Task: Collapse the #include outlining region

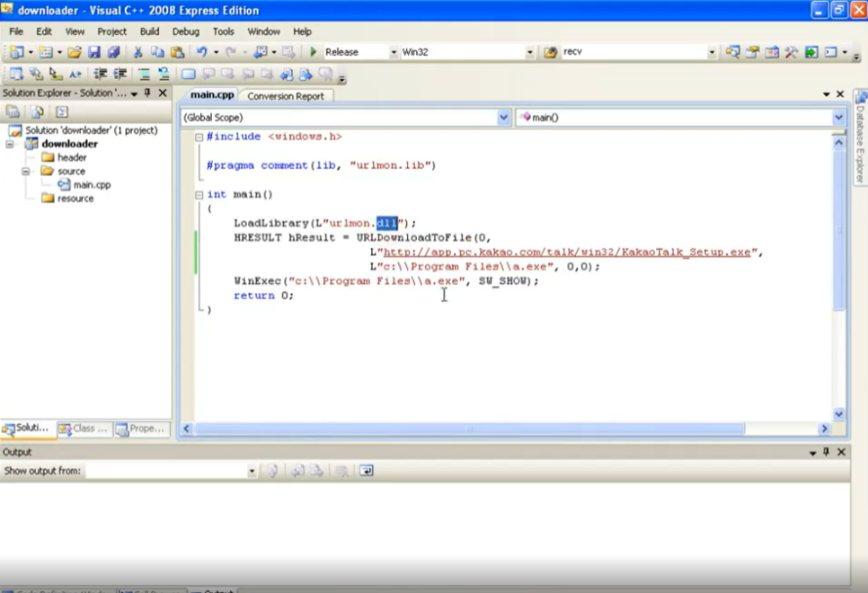Action: [x=199, y=137]
